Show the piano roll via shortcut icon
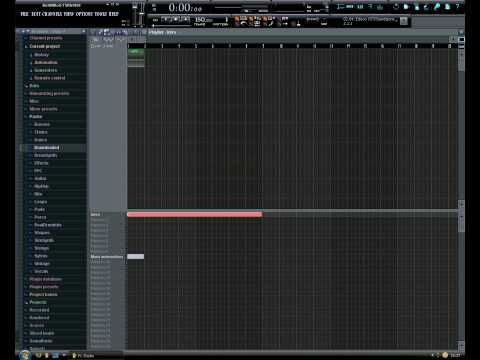480x360 pixels. pyautogui.click(x=360, y=6)
